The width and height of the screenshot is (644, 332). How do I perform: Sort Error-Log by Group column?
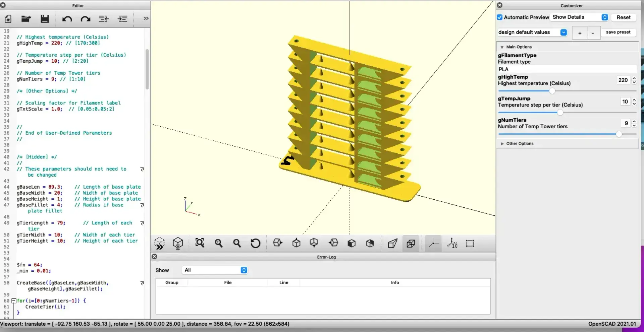click(x=172, y=283)
